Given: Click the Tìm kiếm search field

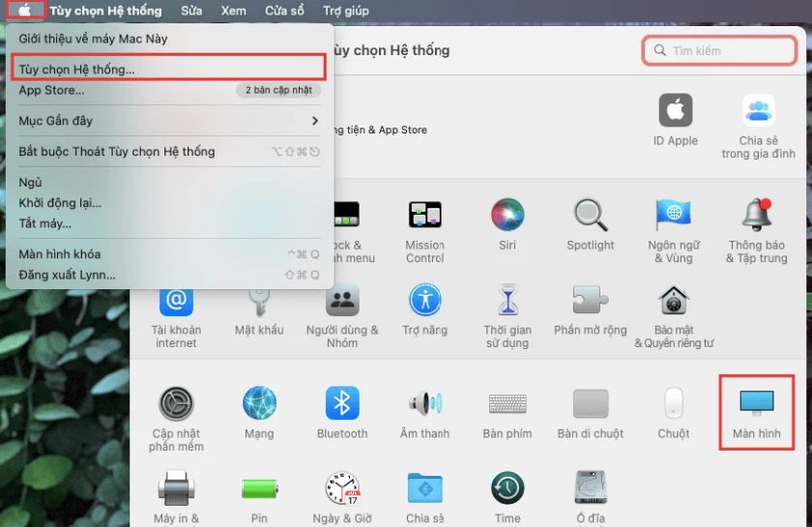Looking at the screenshot, I should [719, 50].
